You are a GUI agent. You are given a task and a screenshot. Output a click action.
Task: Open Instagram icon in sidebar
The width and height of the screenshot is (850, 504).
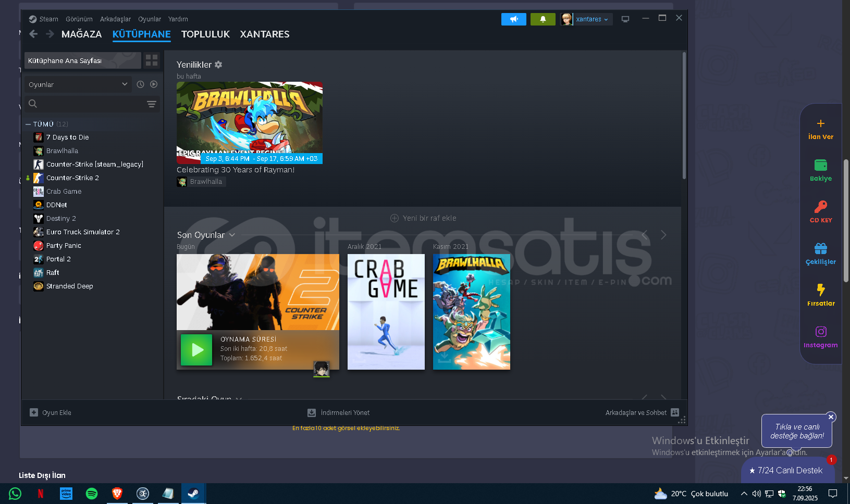pyautogui.click(x=821, y=332)
